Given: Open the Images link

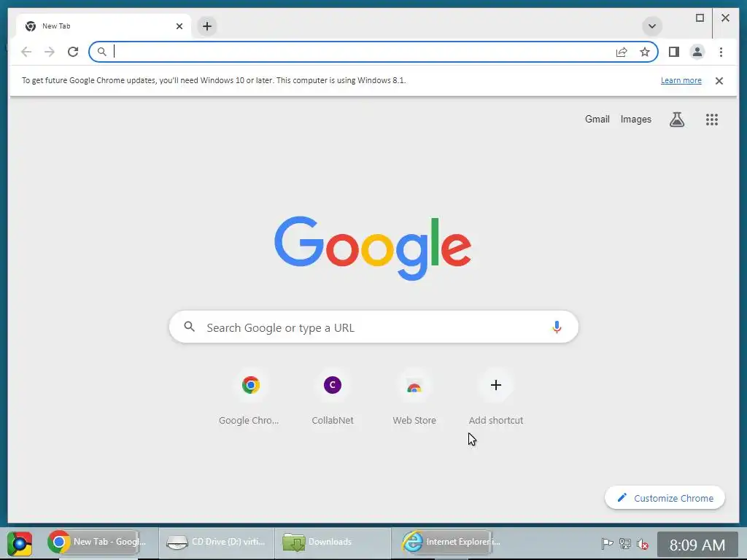Looking at the screenshot, I should [635, 119].
